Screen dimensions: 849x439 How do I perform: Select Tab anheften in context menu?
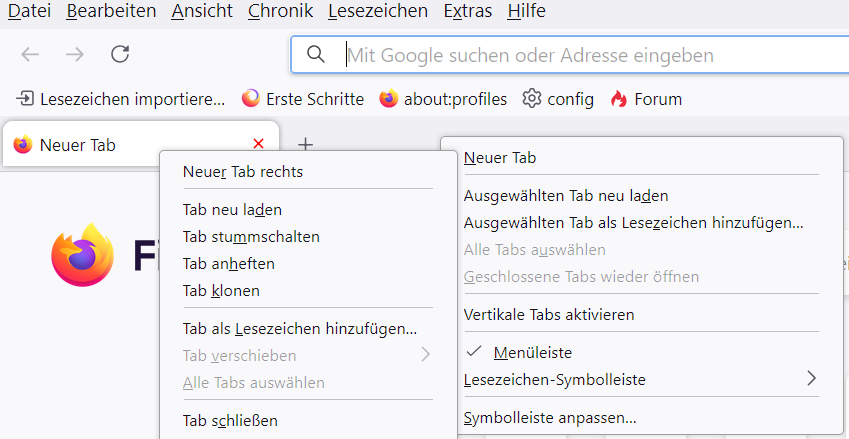pyautogui.click(x=228, y=264)
